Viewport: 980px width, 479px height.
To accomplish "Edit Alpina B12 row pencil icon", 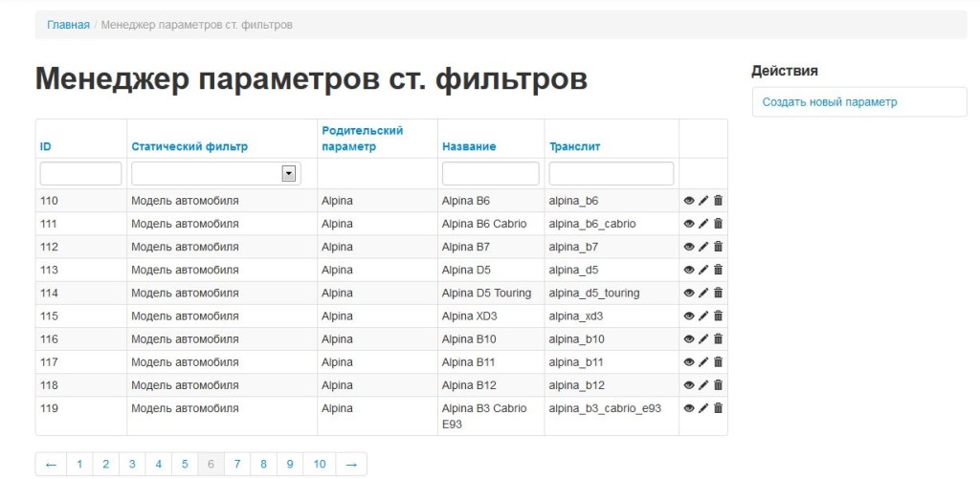I will coord(703,385).
